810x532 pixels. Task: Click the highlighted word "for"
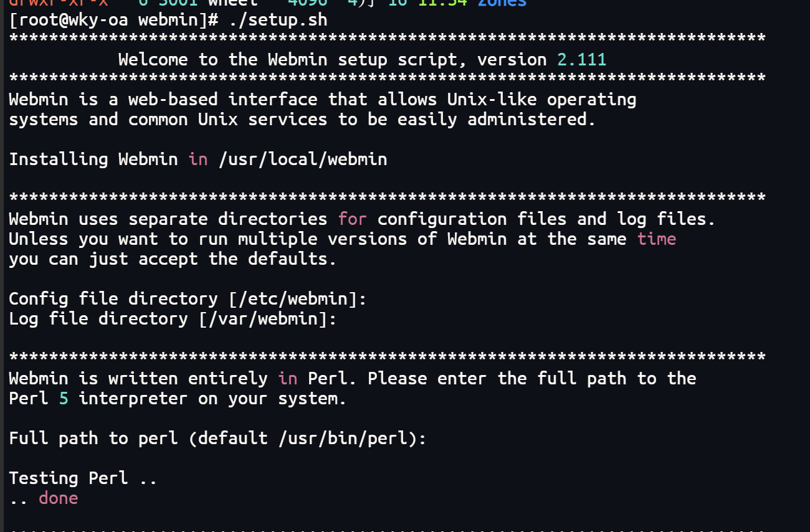pyautogui.click(x=353, y=219)
